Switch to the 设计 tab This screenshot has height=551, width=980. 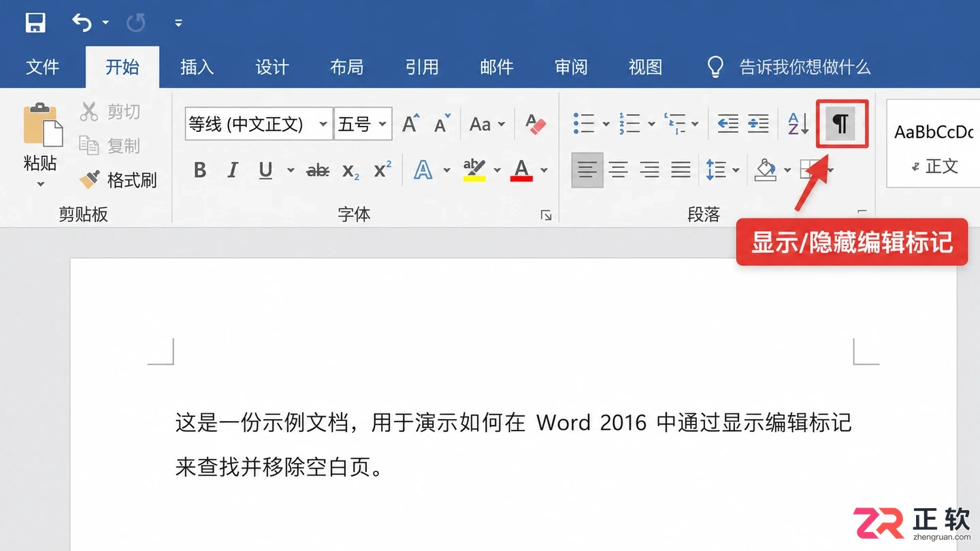(272, 67)
